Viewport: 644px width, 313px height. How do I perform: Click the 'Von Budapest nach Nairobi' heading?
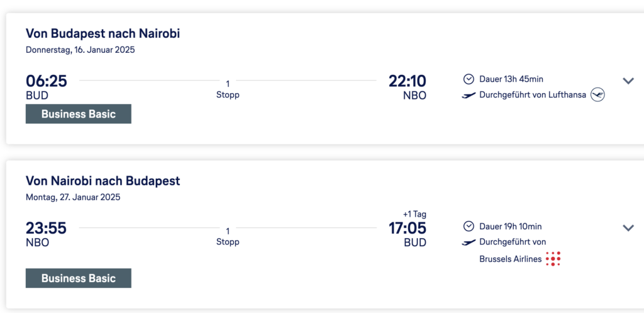click(103, 34)
